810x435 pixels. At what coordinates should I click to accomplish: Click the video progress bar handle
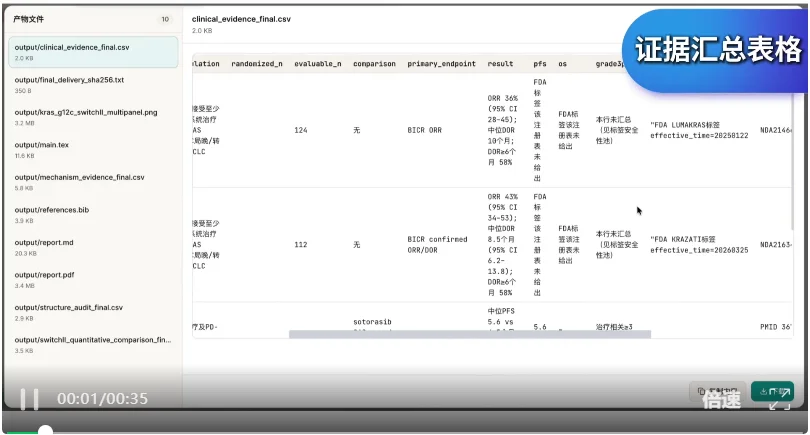click(x=45, y=430)
